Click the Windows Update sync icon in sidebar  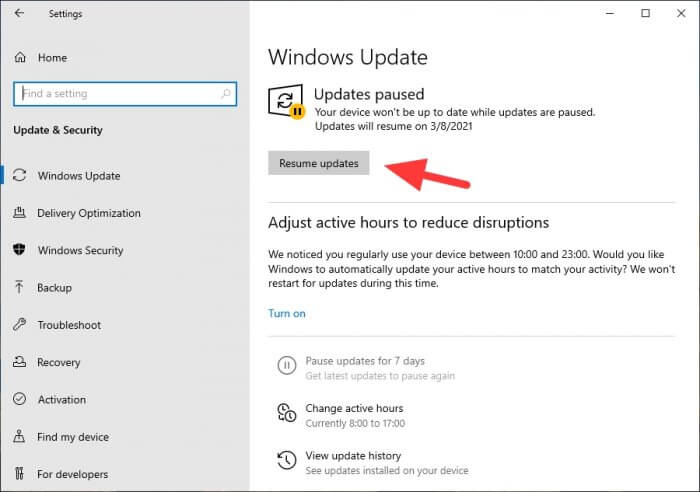[19, 175]
